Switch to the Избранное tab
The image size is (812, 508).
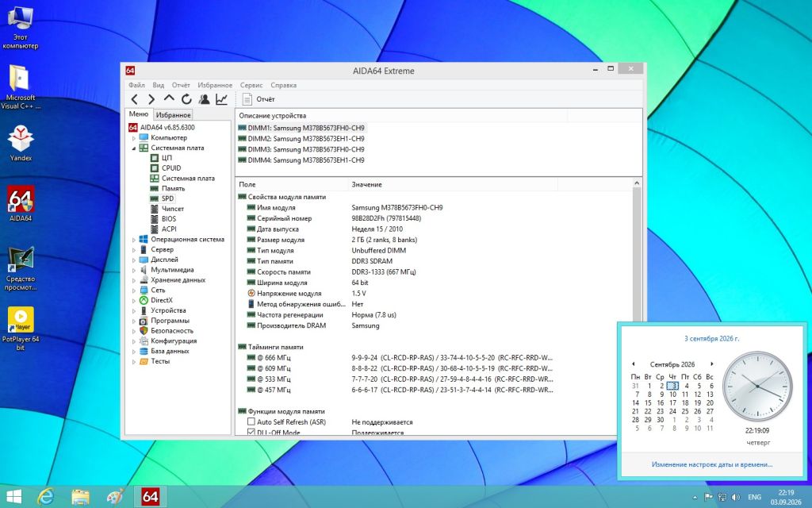coord(174,115)
